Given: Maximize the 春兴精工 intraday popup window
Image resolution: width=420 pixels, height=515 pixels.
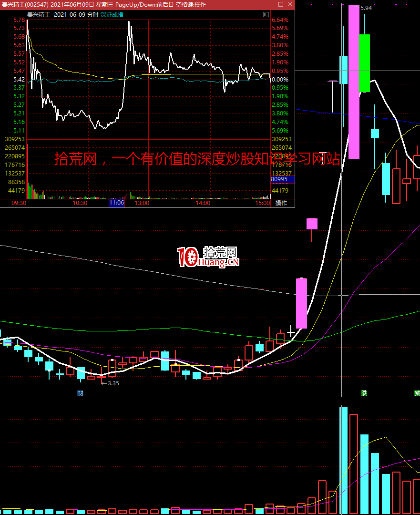Looking at the screenshot, I should tap(281, 4).
